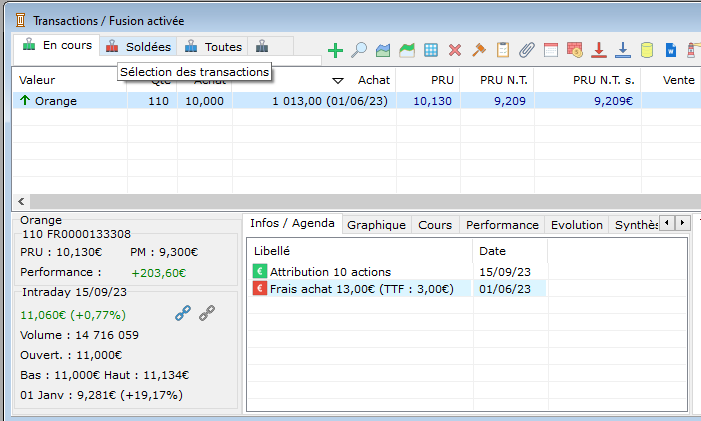This screenshot has height=421, width=701.
Task: Click the blue Word document export icon
Action: (x=671, y=50)
